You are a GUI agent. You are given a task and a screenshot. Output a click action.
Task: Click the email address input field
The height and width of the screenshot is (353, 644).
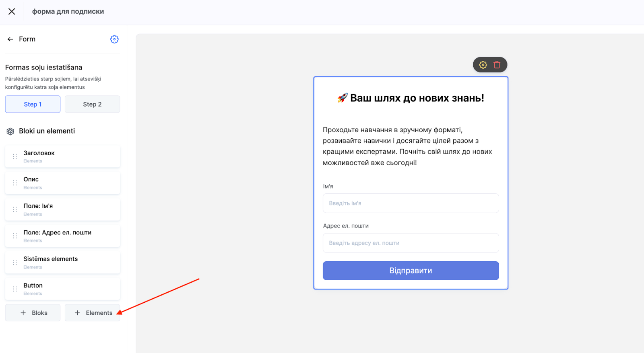[411, 243]
